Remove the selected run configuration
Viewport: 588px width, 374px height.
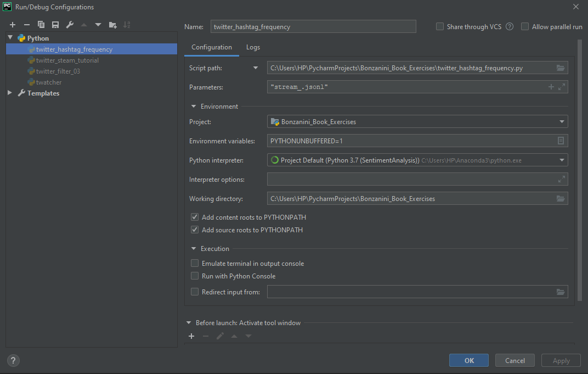[27, 25]
